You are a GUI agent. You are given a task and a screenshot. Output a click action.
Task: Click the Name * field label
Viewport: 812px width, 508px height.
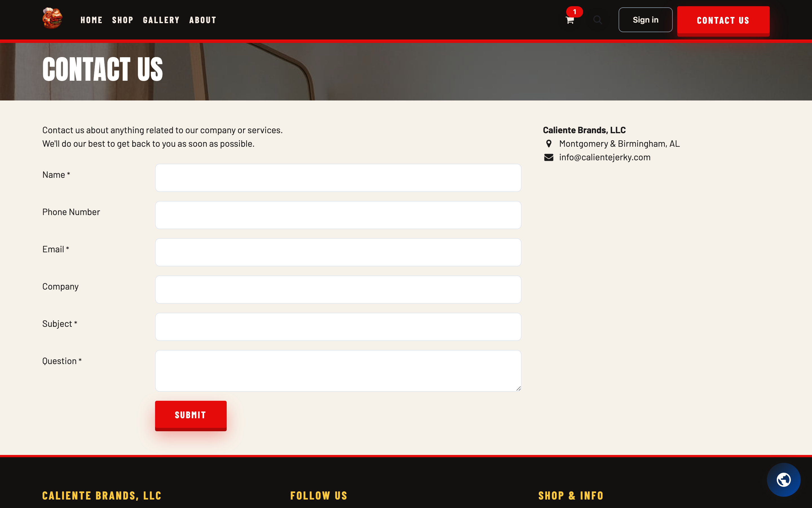[56, 175]
